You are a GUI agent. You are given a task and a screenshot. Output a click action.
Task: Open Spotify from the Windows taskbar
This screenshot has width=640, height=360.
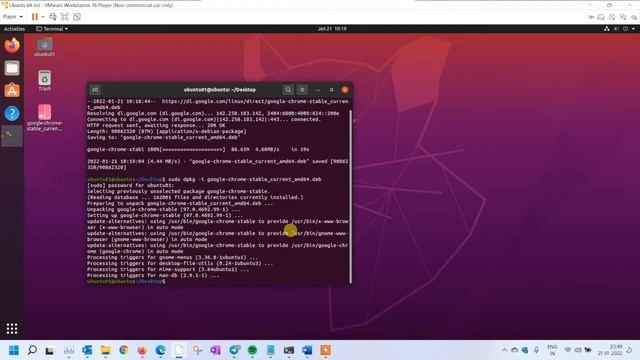(x=252, y=350)
